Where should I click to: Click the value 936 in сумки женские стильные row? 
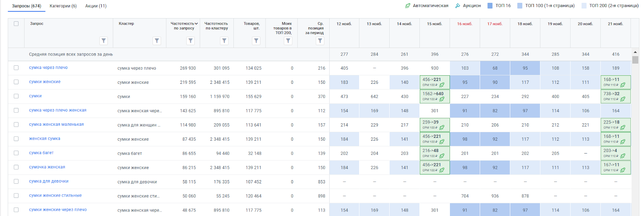click(x=495, y=196)
